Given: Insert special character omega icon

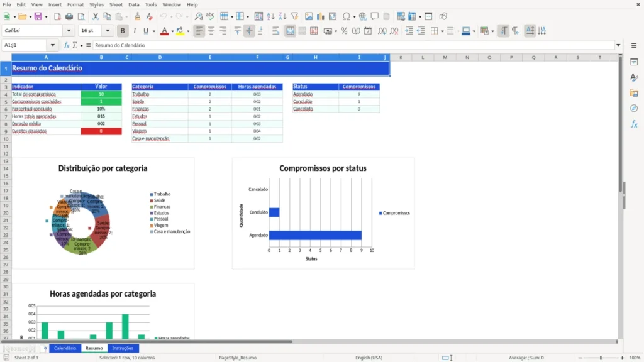Looking at the screenshot, I should [347, 16].
